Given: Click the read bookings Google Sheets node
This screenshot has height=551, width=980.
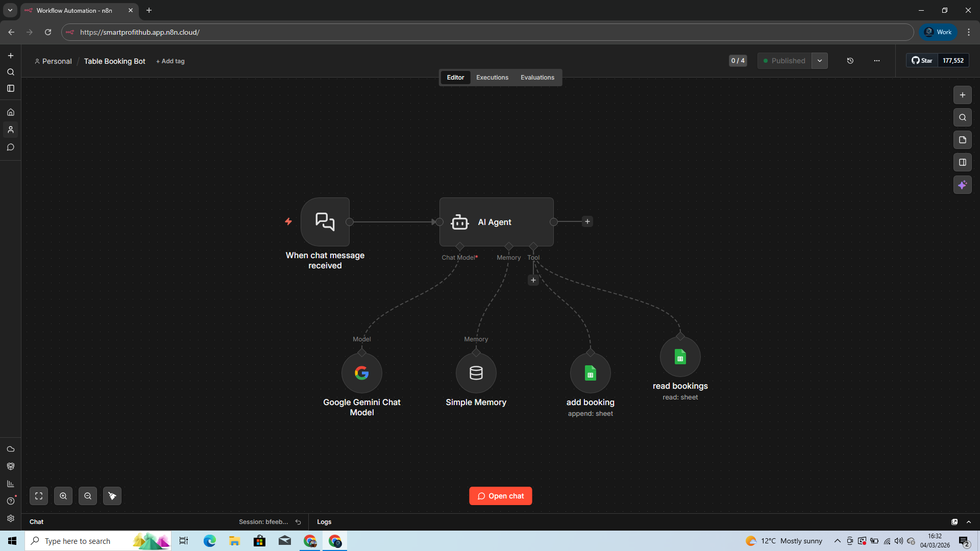Looking at the screenshot, I should click(680, 357).
